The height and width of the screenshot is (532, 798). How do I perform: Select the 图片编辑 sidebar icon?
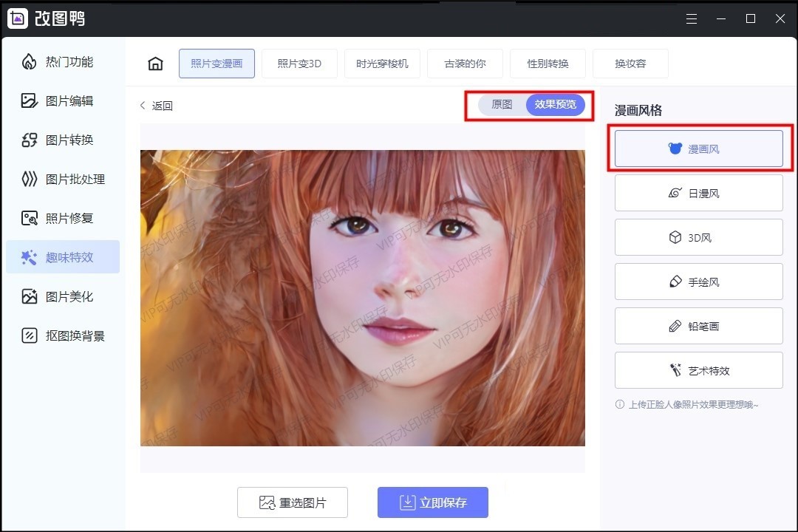pyautogui.click(x=29, y=100)
